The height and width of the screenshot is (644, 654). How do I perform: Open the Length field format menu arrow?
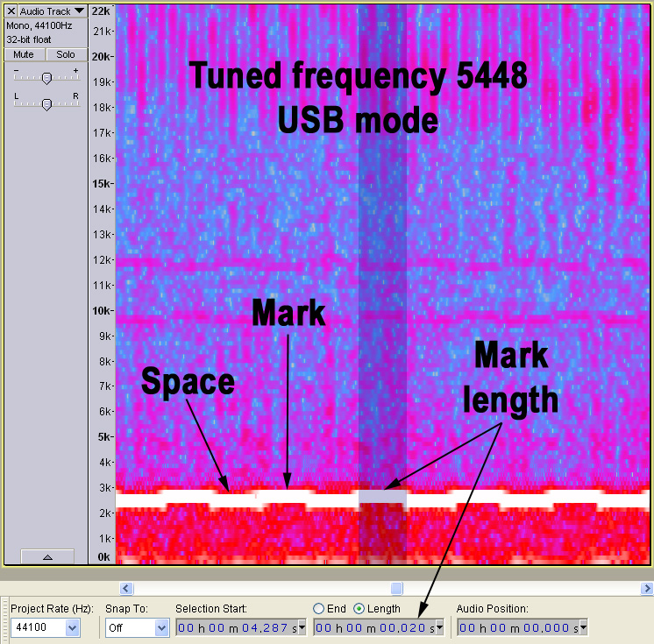pos(439,626)
